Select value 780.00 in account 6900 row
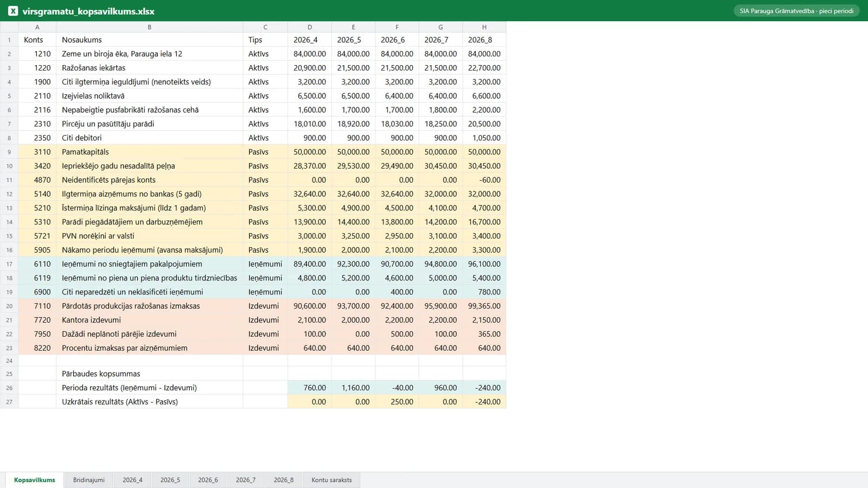 point(484,292)
